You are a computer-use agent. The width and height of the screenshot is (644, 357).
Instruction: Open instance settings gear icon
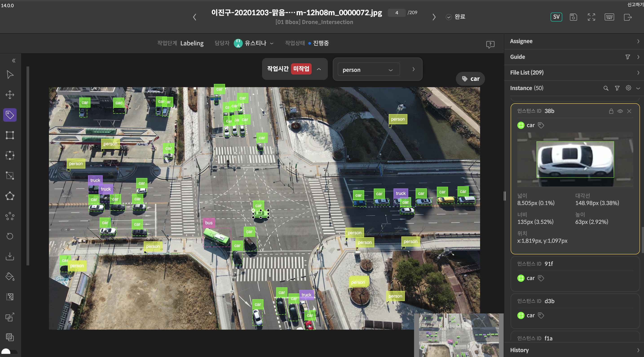pyautogui.click(x=628, y=88)
